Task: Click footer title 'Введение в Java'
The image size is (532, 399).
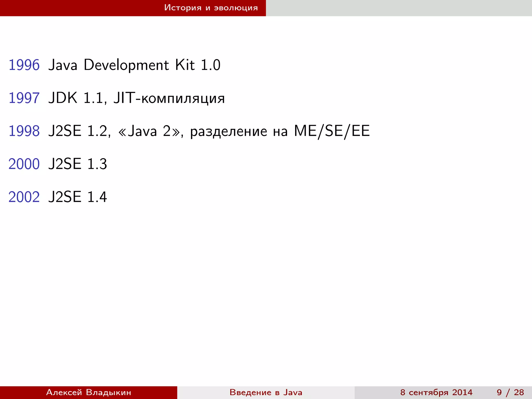Action: click(x=266, y=392)
